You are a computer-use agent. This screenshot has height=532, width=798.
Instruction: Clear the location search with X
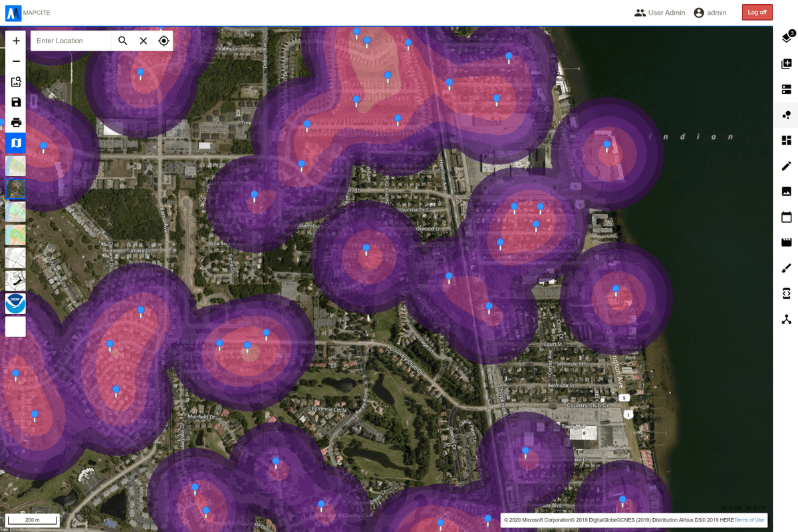(x=144, y=41)
